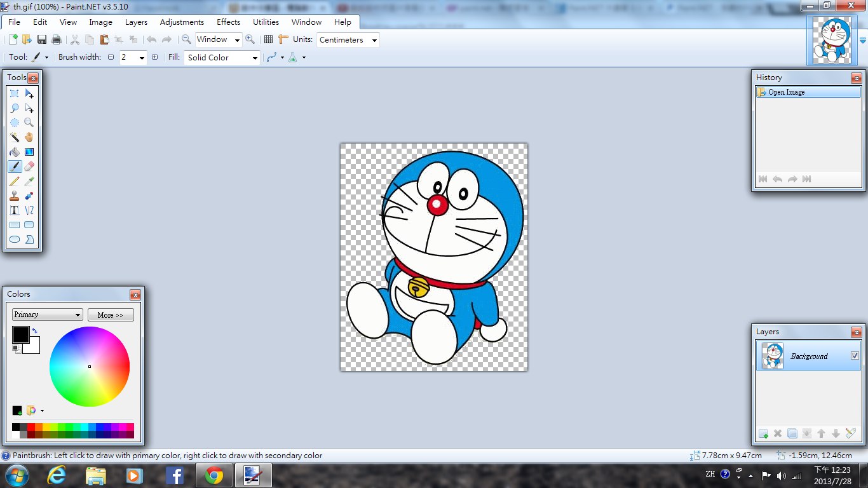Screen dimensions: 868x488
Task: Select the Ellipse Select tool
Action: pos(15,123)
